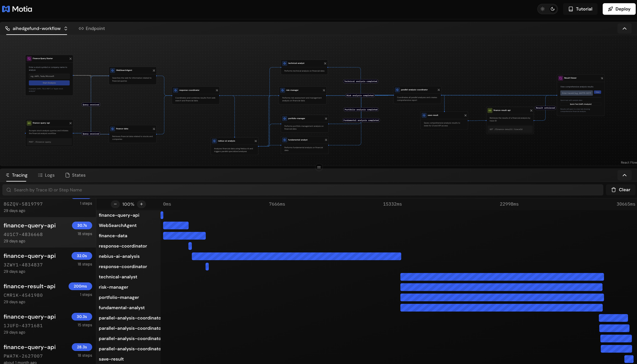Open the States tab

click(75, 175)
